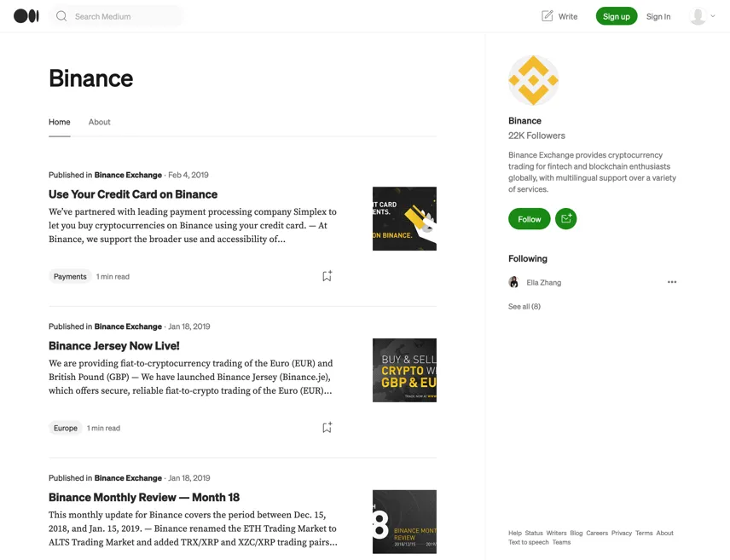Open the credit card article thumbnail
Image resolution: width=730 pixels, height=560 pixels.
pos(404,219)
